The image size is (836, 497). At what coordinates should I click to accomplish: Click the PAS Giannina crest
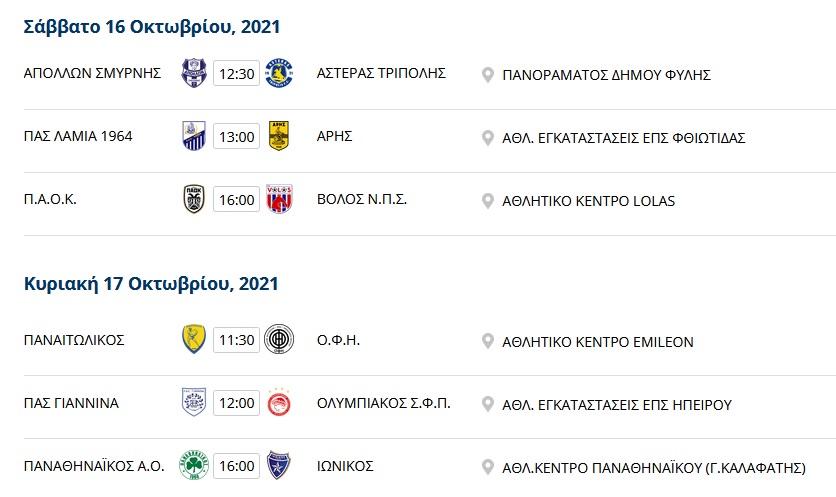194,403
